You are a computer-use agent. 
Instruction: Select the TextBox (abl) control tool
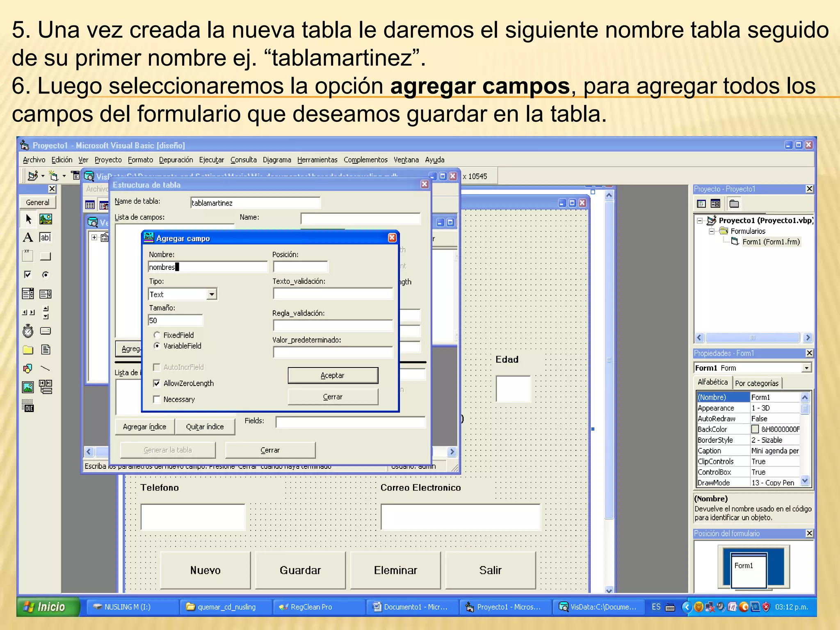click(46, 237)
